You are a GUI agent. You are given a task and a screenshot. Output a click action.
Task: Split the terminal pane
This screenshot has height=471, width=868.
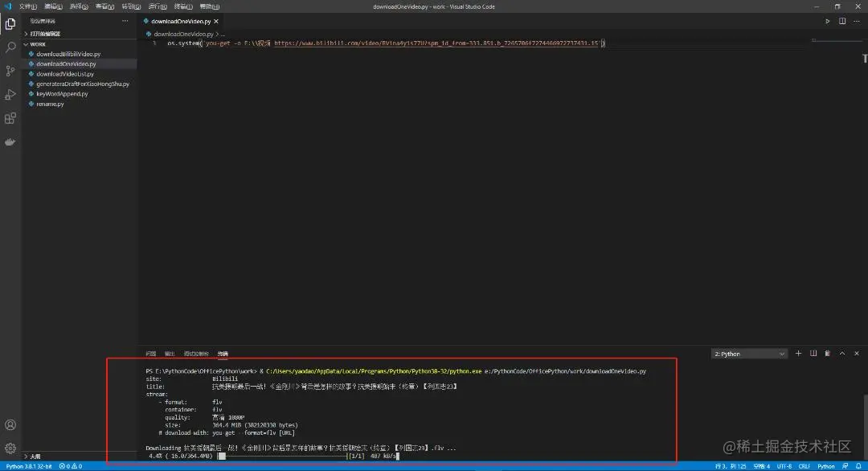813,354
